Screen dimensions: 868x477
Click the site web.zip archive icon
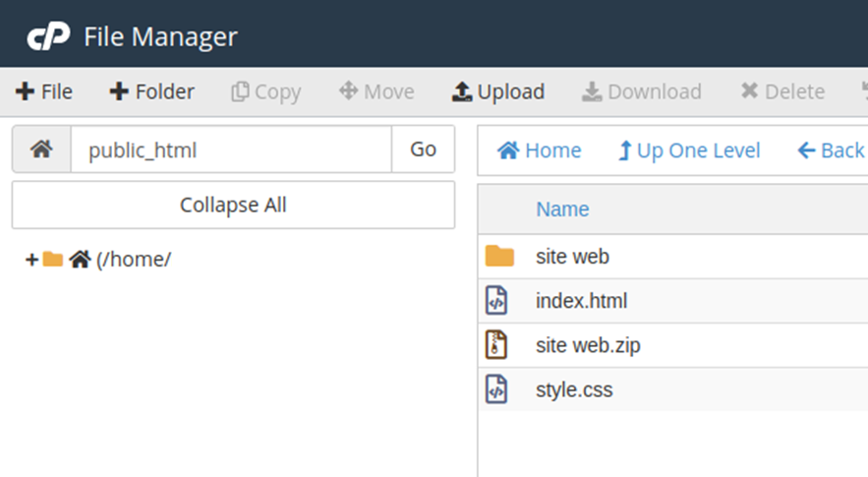click(497, 345)
